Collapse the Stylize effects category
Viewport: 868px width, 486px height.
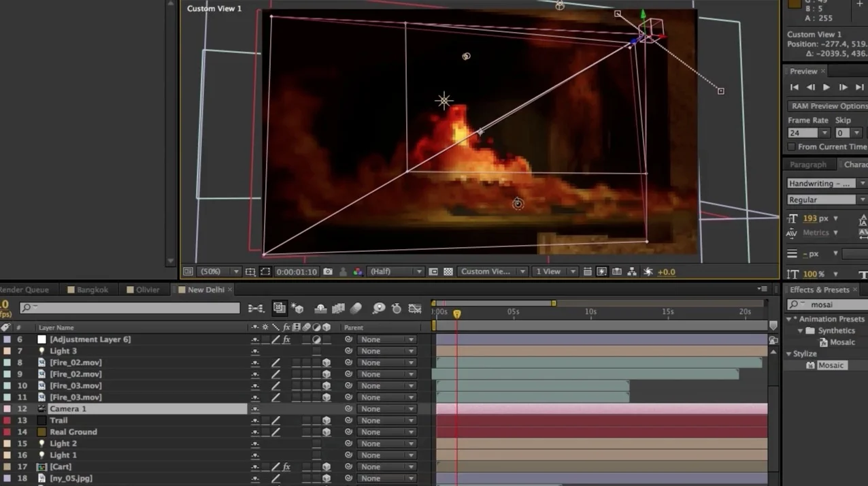click(x=789, y=354)
